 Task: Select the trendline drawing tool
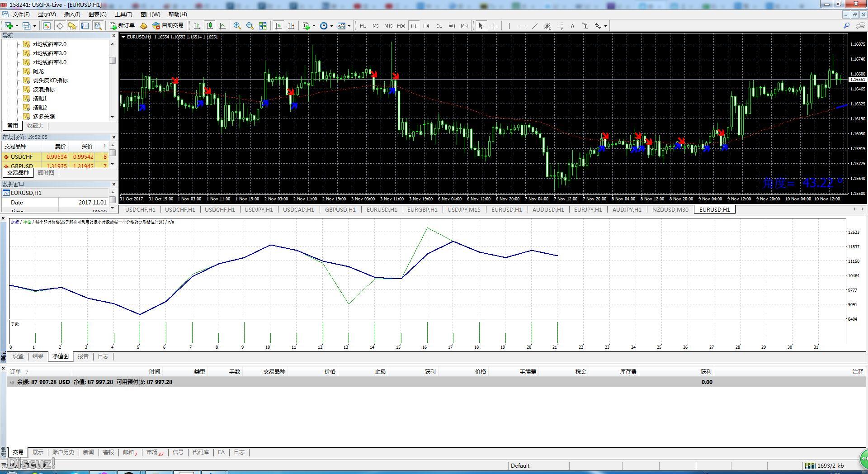[x=535, y=26]
